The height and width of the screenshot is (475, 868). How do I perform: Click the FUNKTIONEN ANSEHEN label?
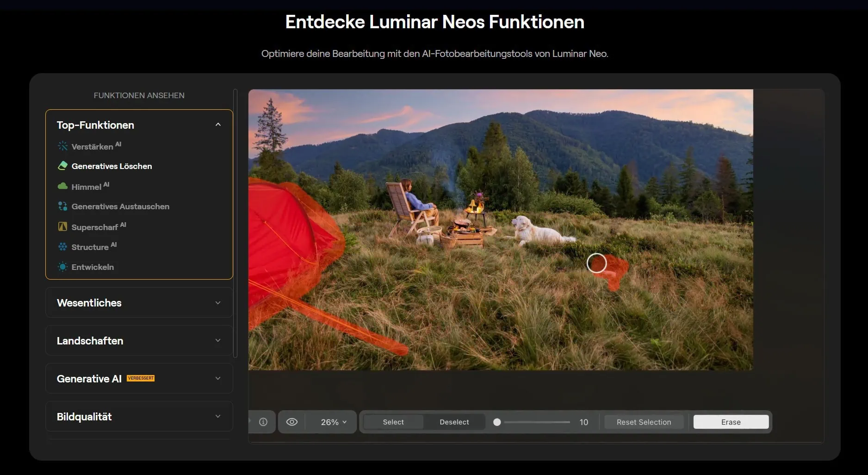click(139, 95)
